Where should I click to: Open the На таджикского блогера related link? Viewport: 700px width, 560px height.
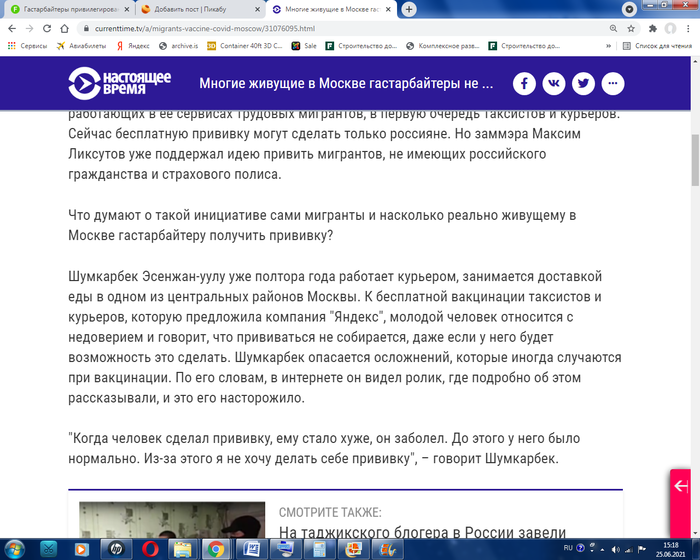422,532
